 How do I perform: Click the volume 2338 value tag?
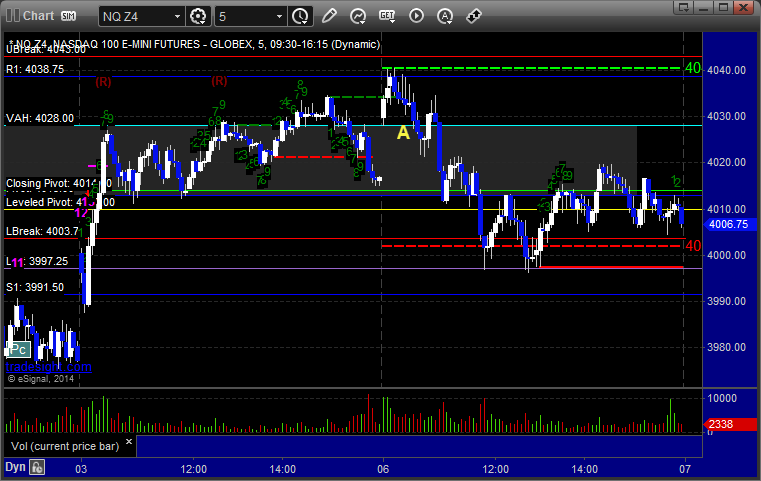click(x=729, y=424)
